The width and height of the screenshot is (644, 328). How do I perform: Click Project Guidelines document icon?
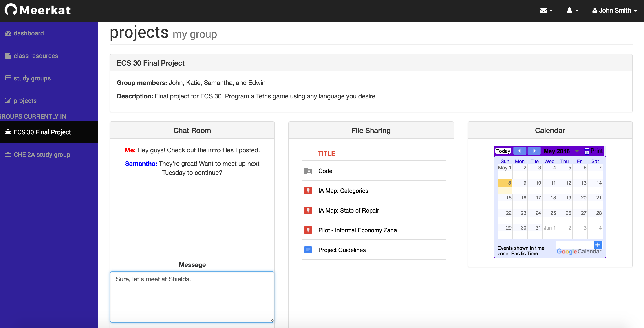pos(308,250)
